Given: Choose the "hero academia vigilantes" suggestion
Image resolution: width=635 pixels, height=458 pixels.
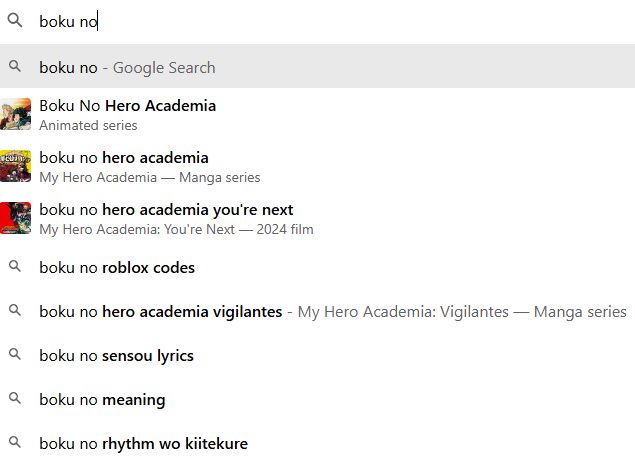Looking at the screenshot, I should [x=160, y=312].
